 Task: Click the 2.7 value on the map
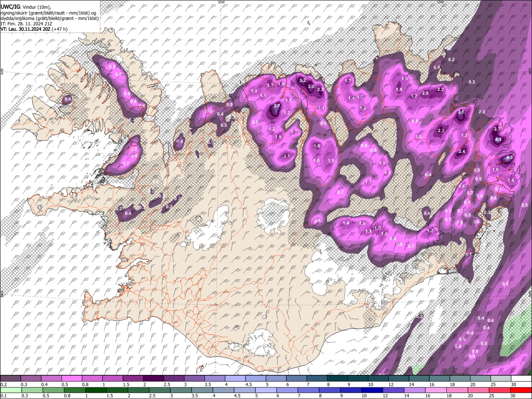click(x=497, y=129)
